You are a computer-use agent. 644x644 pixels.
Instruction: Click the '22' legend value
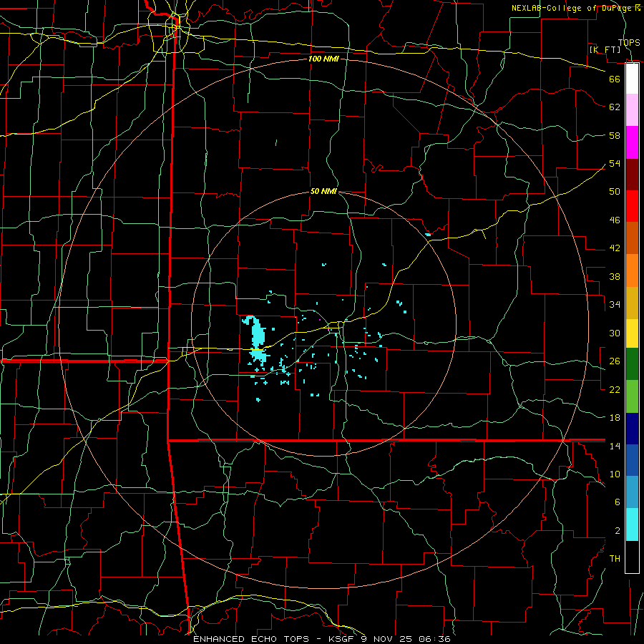click(x=615, y=389)
